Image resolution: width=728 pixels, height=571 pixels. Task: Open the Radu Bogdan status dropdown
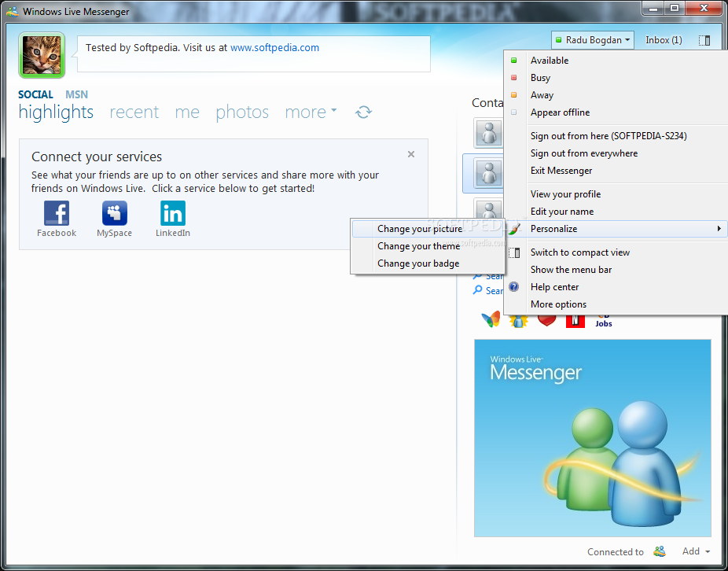(593, 40)
